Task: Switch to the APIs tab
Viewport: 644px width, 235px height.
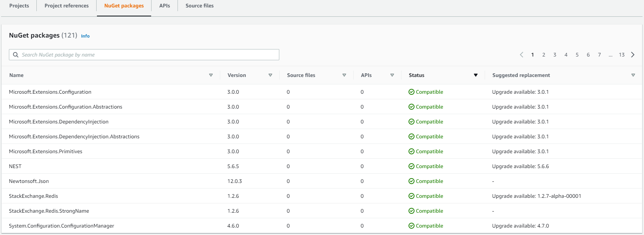Action: coord(165,6)
